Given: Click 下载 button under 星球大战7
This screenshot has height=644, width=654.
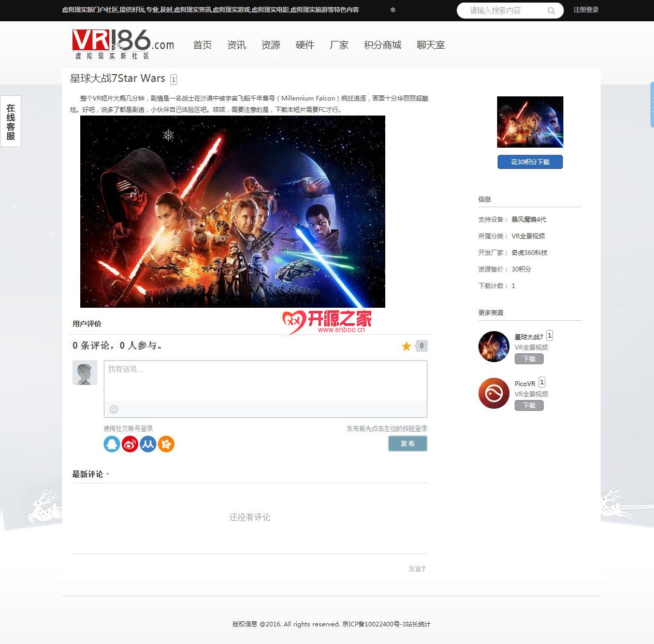Looking at the screenshot, I should coord(529,359).
